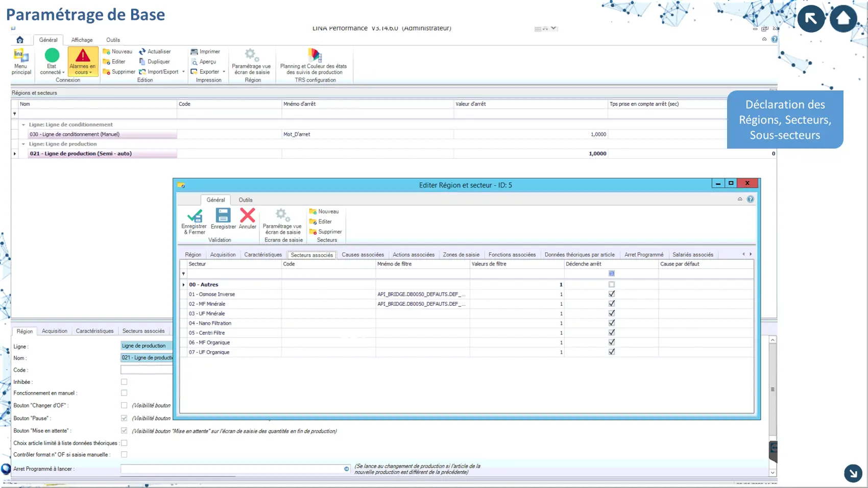868x488 pixels.
Task: Check Déclenche arrêt for 00 - Autres
Action: point(612,284)
